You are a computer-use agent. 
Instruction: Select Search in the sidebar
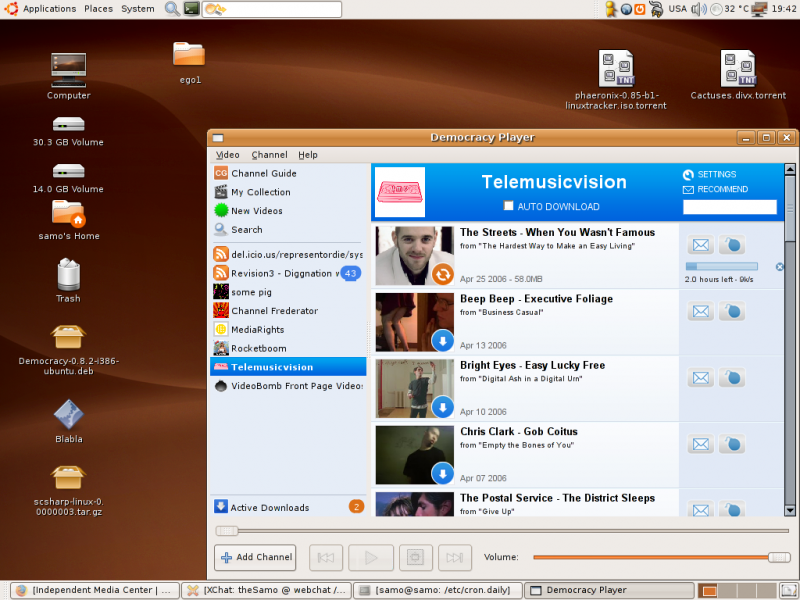(247, 230)
